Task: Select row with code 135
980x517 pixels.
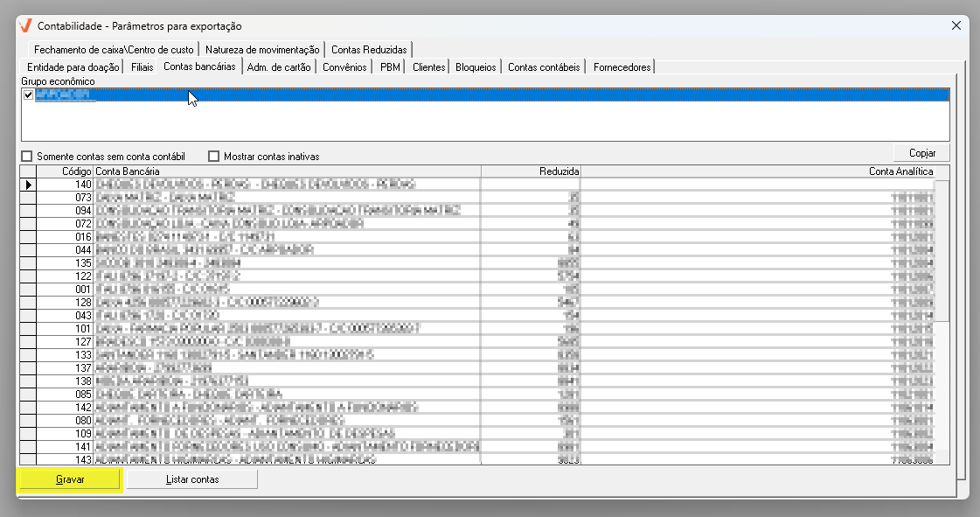Action: (477, 263)
